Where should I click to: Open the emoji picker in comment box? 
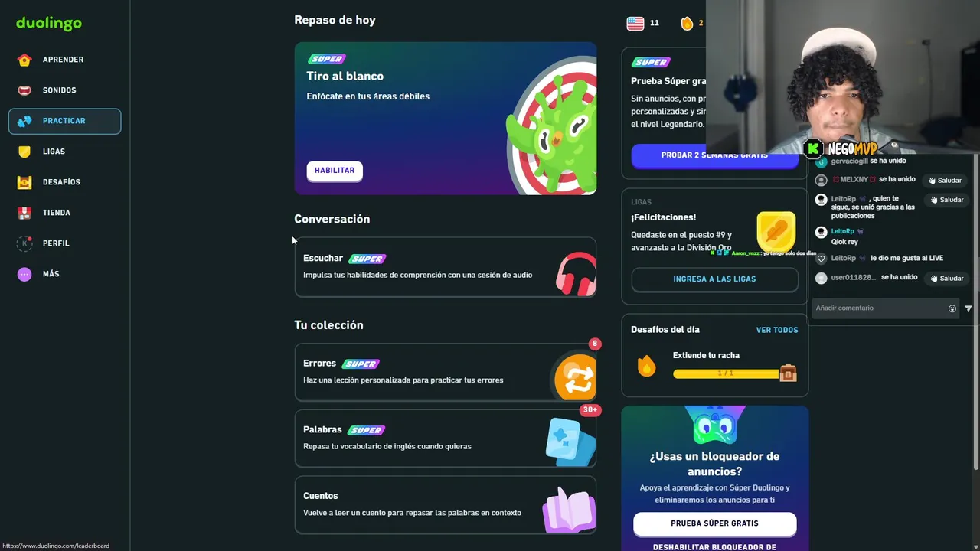[x=952, y=308]
